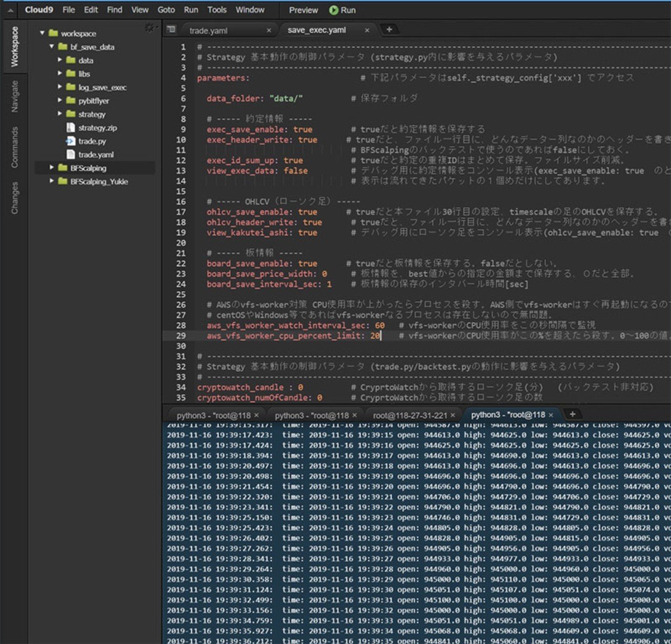Click the aws_vfs_worker_watch_interval_sec: 60 line
This screenshot has height=644, width=671.
[296, 325]
